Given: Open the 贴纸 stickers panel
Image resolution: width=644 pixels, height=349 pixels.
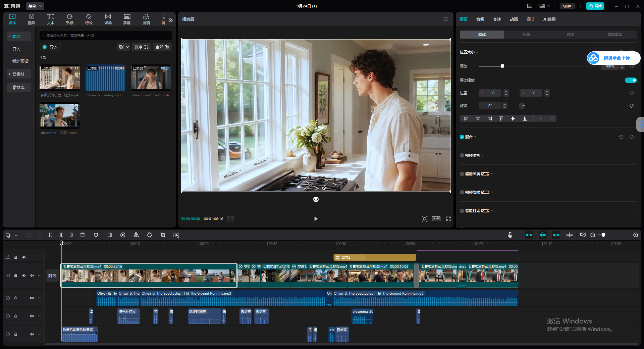Looking at the screenshot, I should 70,19.
